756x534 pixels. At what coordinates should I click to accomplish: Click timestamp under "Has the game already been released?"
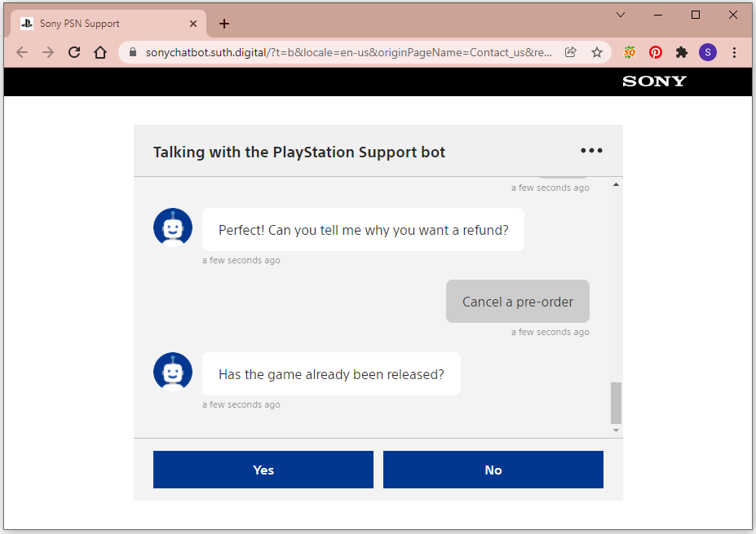coord(241,404)
